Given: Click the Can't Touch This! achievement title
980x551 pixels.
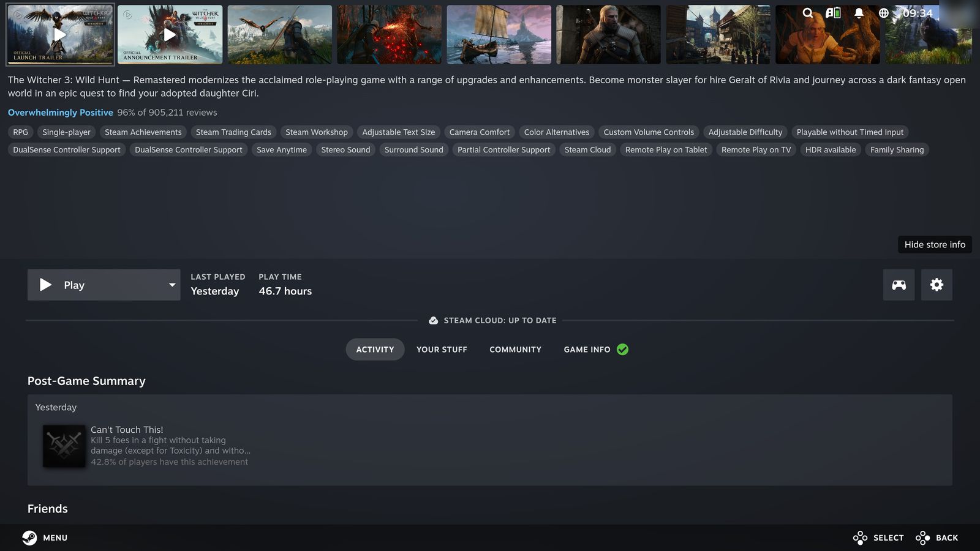Looking at the screenshot, I should [x=127, y=430].
